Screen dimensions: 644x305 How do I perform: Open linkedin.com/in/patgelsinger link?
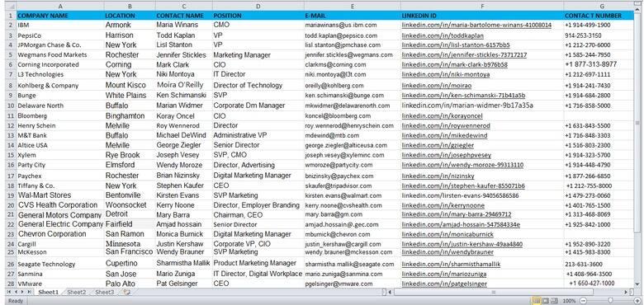tap(444, 284)
